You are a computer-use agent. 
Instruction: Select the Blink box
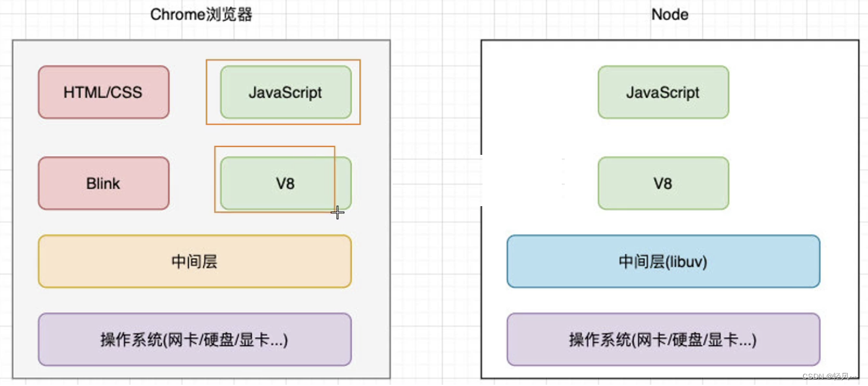coord(104,183)
